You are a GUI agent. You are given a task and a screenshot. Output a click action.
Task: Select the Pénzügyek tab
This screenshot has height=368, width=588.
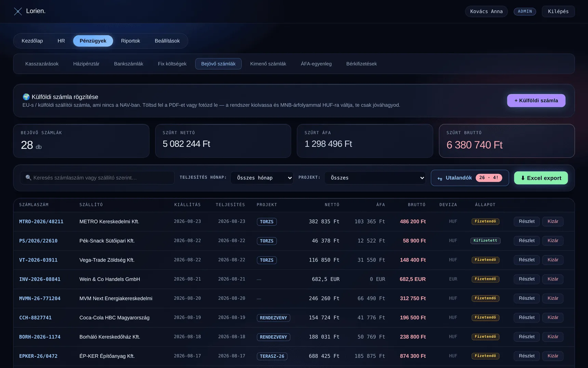tap(93, 41)
